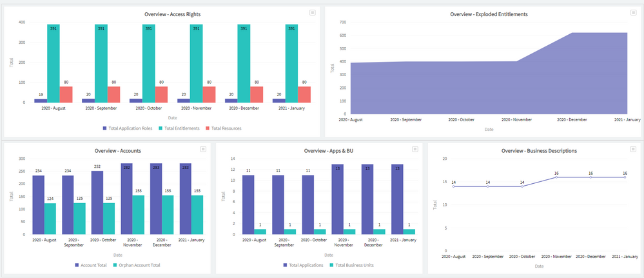The height and width of the screenshot is (278, 644).
Task: Open the Overview - Accounts chart menu icon
Action: tap(203, 149)
